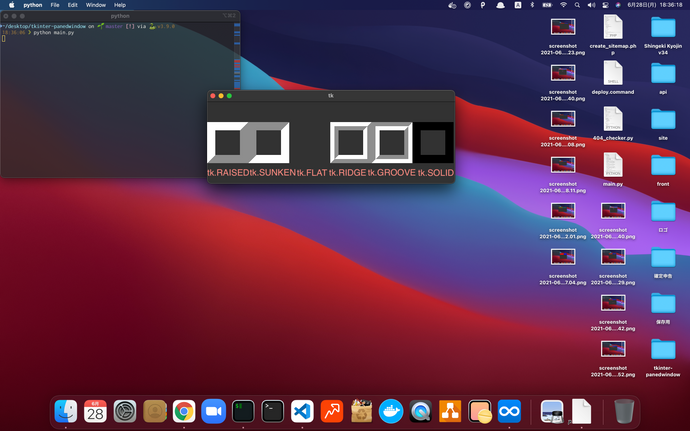Open the pill icon app in dock

[x=480, y=411]
